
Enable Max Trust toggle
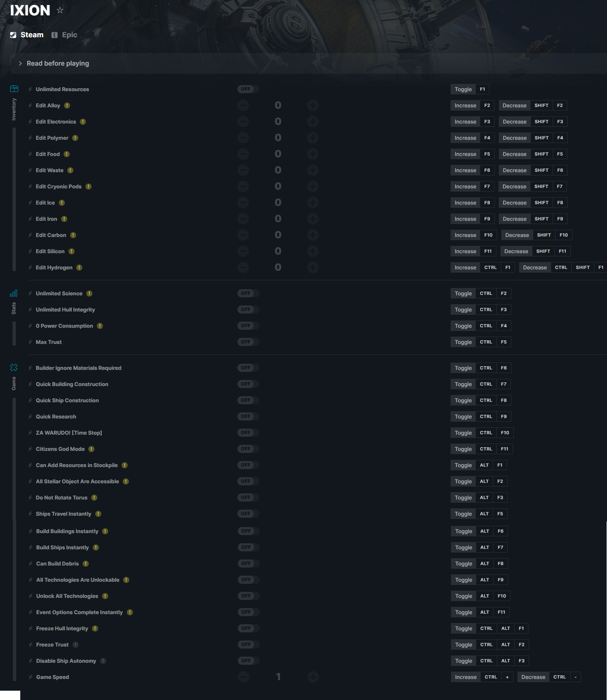pos(248,342)
